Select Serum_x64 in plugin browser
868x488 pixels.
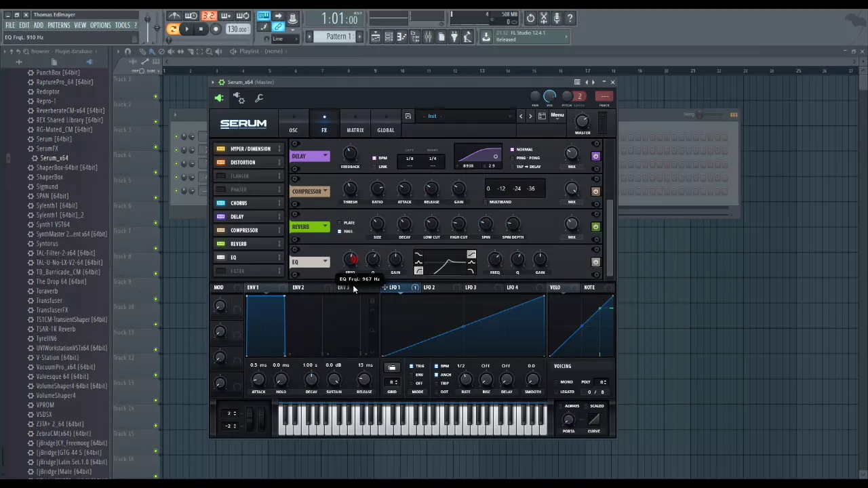[54, 158]
